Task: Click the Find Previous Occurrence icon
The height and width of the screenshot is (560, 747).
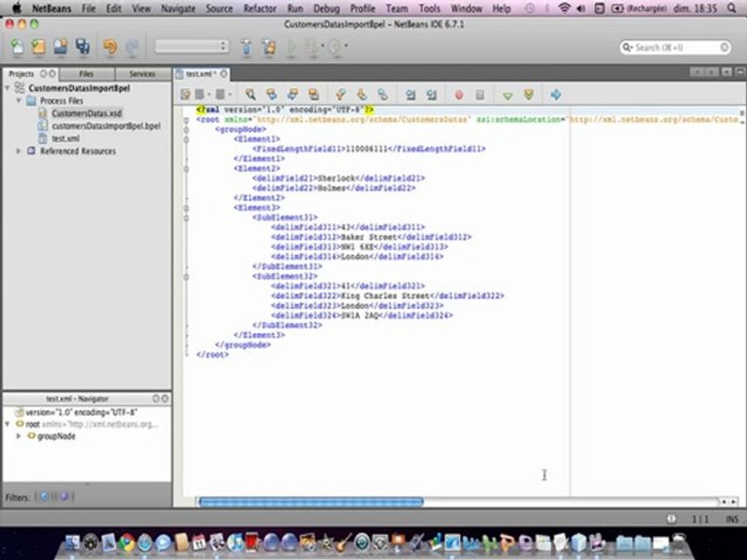Action: click(x=271, y=94)
